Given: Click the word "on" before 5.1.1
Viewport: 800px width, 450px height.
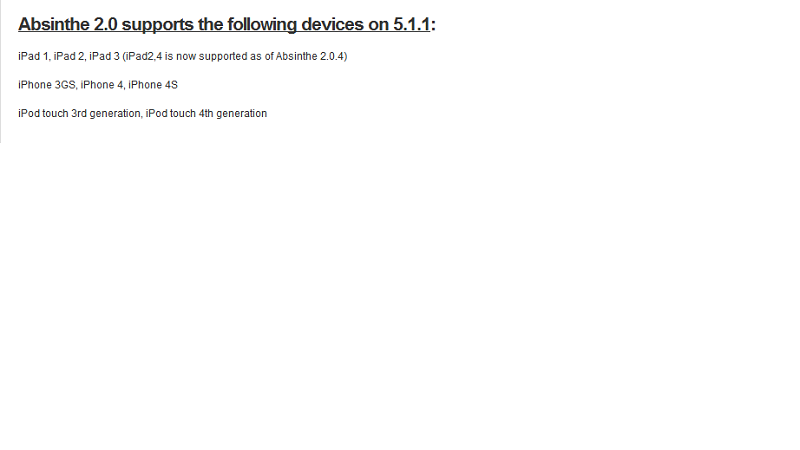Looking at the screenshot, I should point(378,26).
